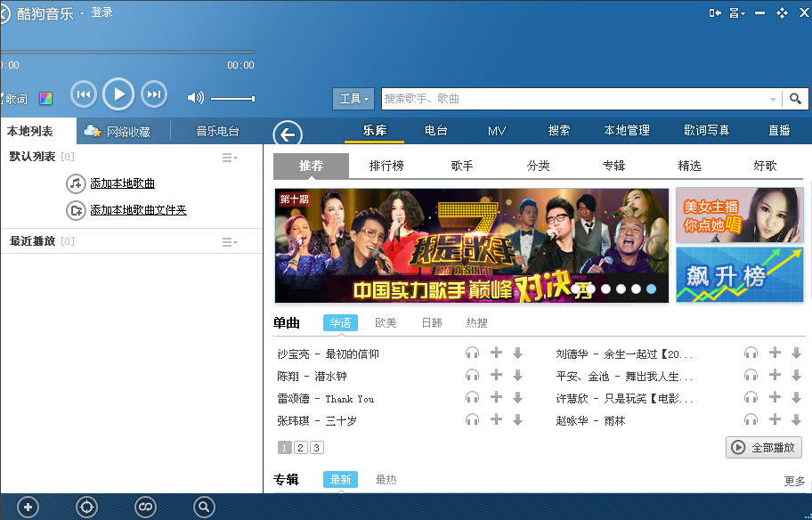Open the 直播 tab
The height and width of the screenshot is (520, 812).
tap(779, 131)
